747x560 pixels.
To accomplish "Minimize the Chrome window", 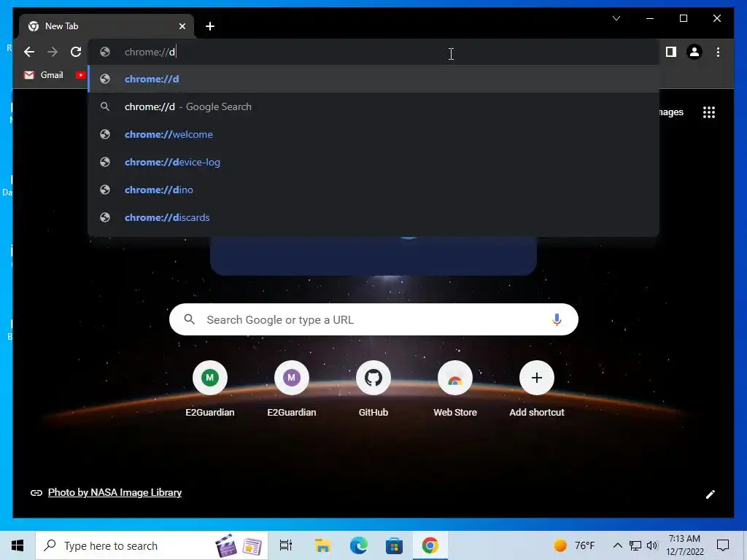I will click(x=650, y=18).
